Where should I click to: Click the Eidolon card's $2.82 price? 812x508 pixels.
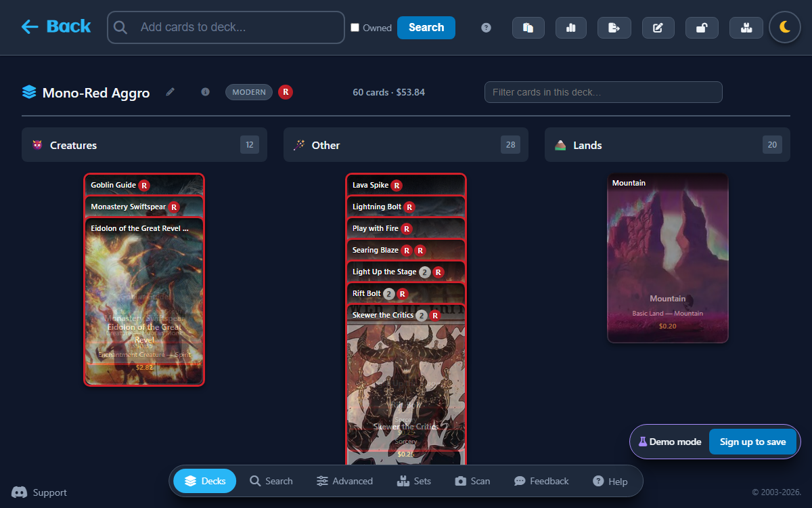coord(145,367)
